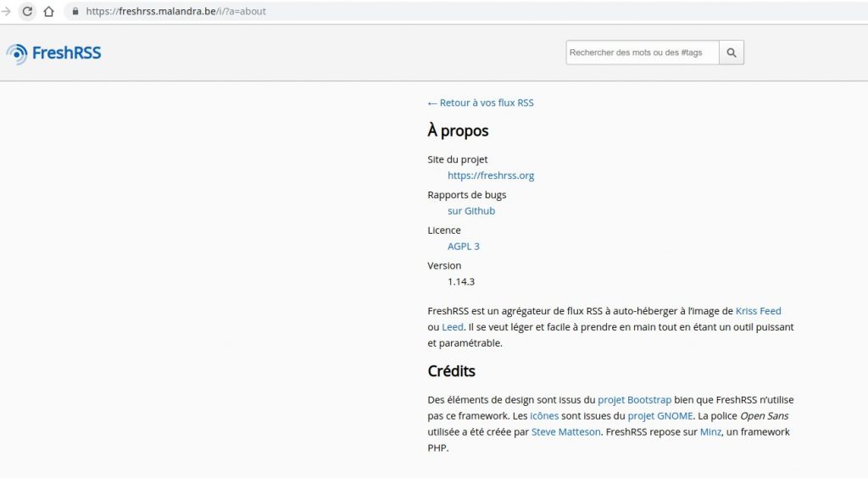Screen dimensions: 868x478
Task: Open the https://freshrss.org link
Action: click(491, 175)
